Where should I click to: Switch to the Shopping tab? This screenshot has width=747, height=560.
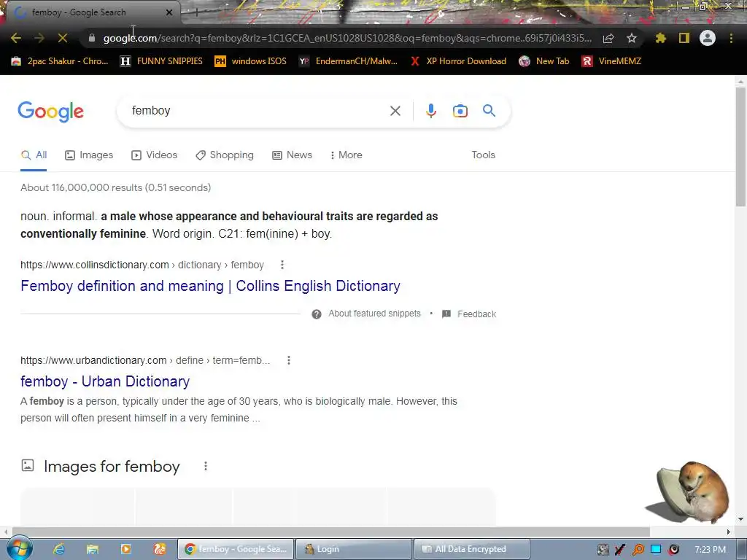[225, 155]
